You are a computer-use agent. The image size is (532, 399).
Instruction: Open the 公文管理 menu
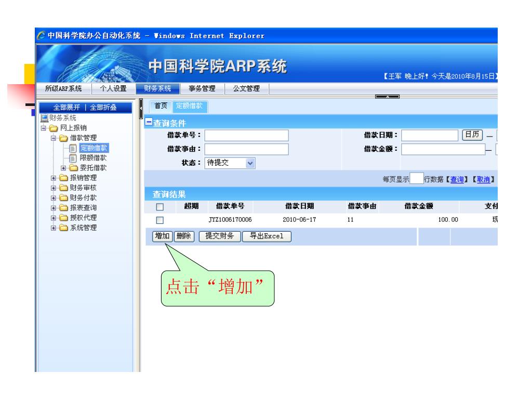click(246, 88)
